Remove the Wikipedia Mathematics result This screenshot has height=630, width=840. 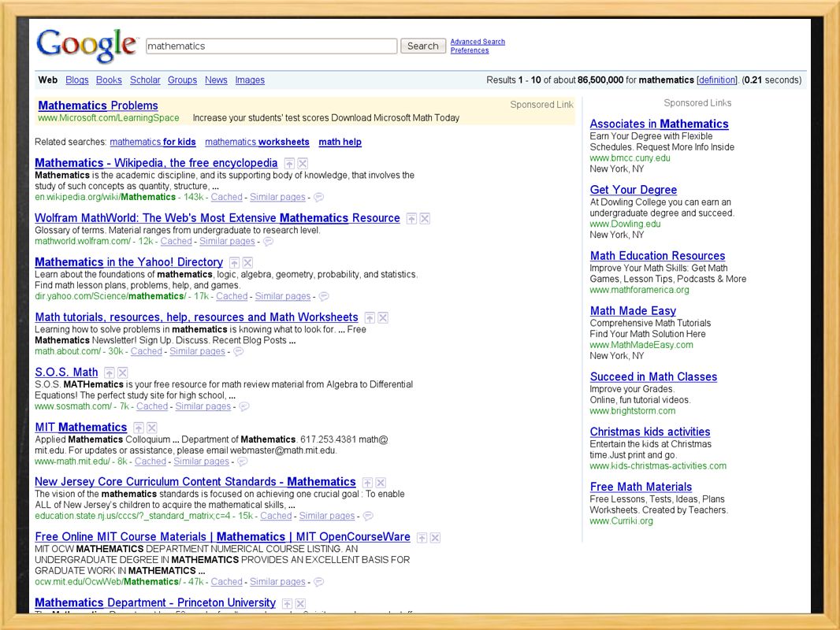(x=303, y=164)
